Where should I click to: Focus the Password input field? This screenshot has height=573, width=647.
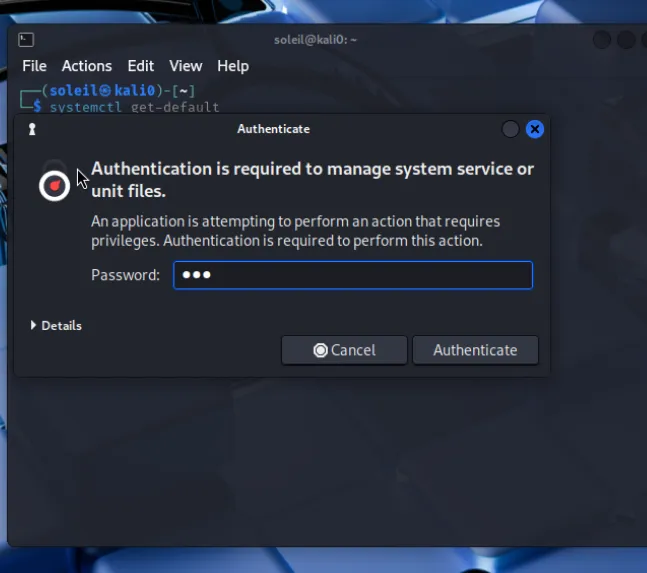[352, 275]
